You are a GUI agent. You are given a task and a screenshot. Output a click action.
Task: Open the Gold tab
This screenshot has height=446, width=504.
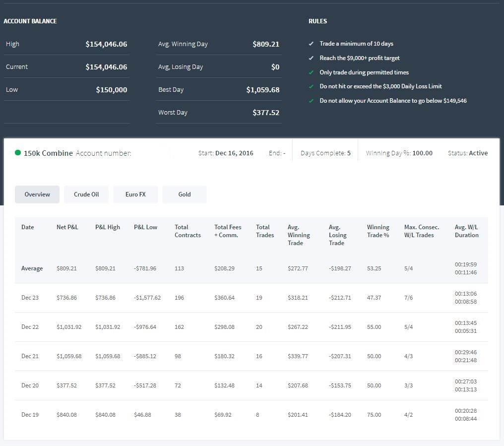185,194
